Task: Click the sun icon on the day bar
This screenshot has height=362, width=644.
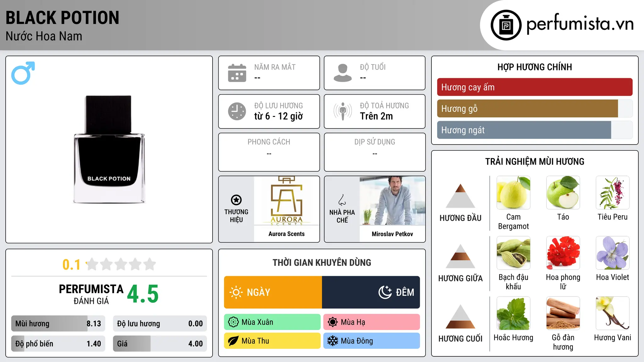Action: [236, 292]
